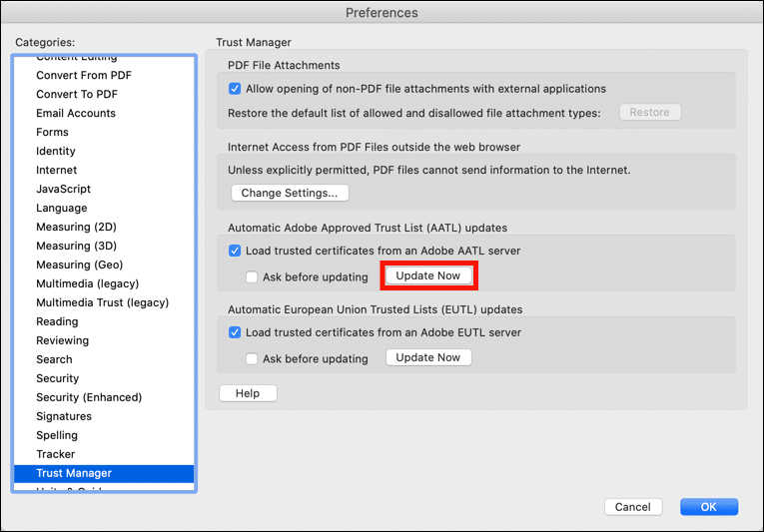Click Update Now for AATL updates
Viewport: 764px width, 532px height.
(428, 276)
